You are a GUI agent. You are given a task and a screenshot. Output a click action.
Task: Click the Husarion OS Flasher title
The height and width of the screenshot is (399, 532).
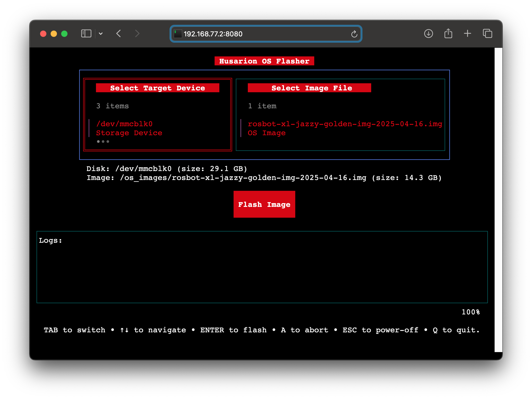[x=264, y=61]
